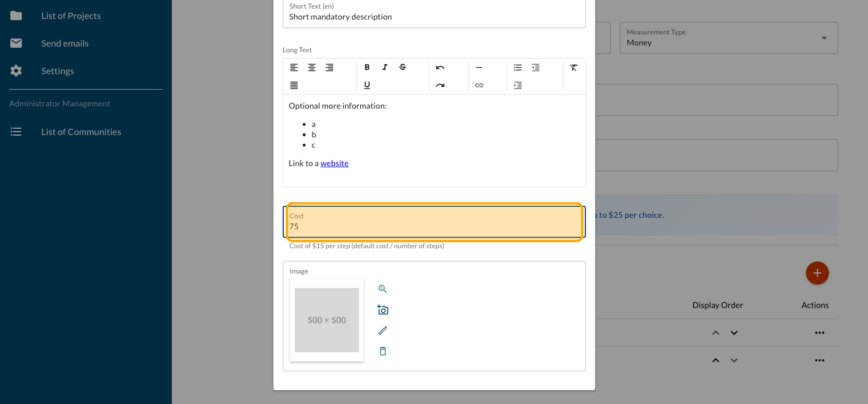Open the Measurement Type dropdown
Image resolution: width=868 pixels, height=404 pixels.
tap(728, 38)
